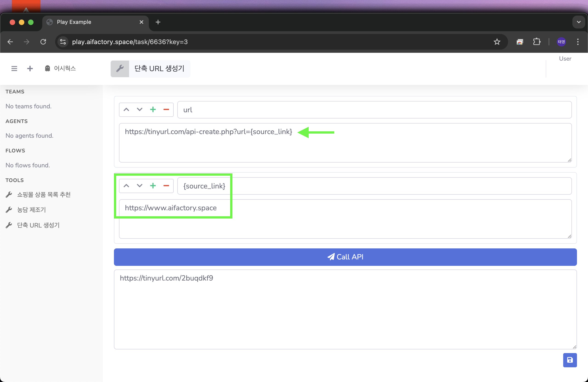The image size is (588, 382).
Task: Save the tool with floppy disk button
Action: (x=570, y=360)
